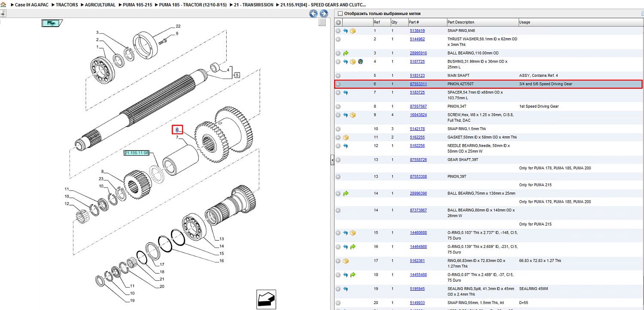
Task: Click blue arrow icon on SPACER row
Action: click(346, 93)
